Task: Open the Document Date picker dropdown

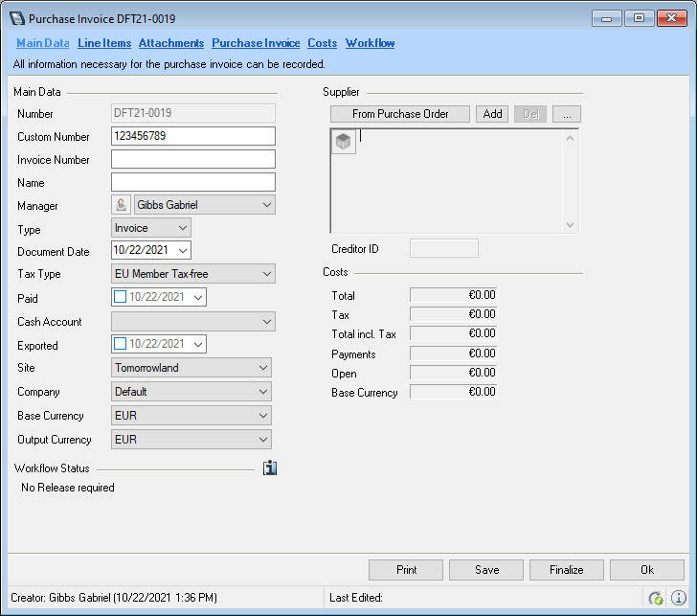Action: point(183,251)
